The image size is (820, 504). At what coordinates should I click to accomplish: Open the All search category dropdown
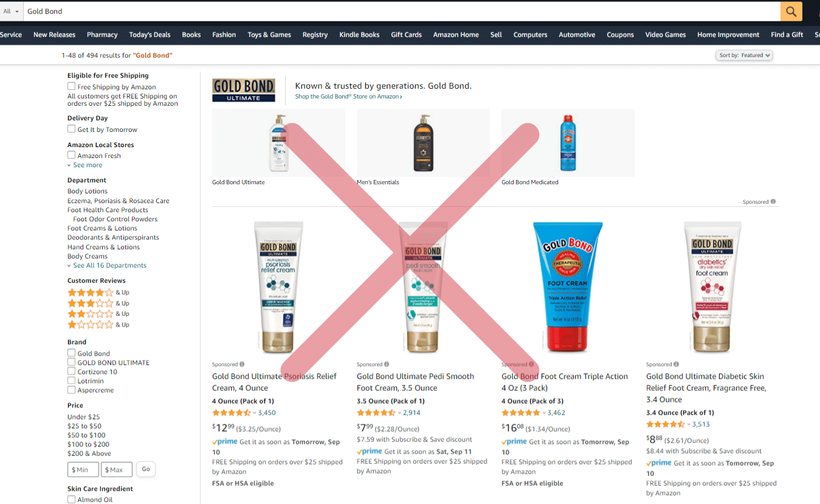coord(11,12)
